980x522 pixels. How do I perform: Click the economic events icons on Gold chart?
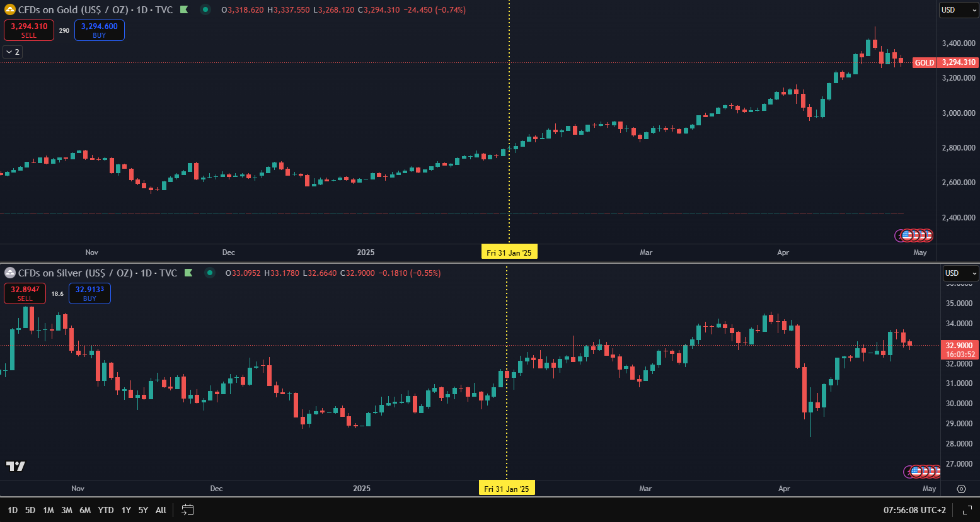[914, 235]
